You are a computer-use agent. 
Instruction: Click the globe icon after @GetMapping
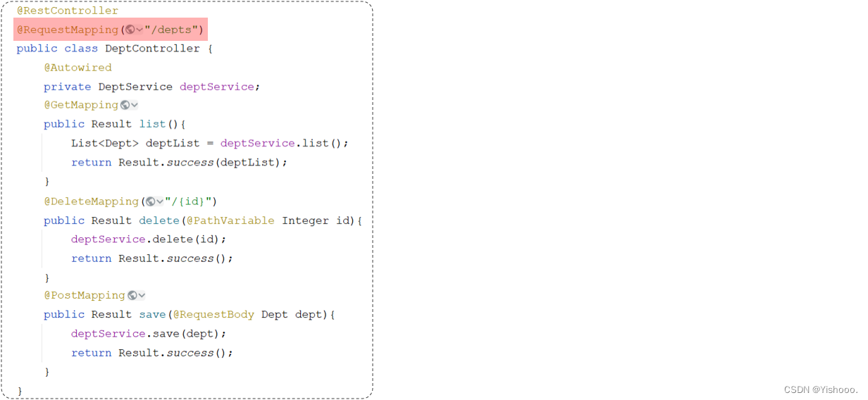point(125,105)
